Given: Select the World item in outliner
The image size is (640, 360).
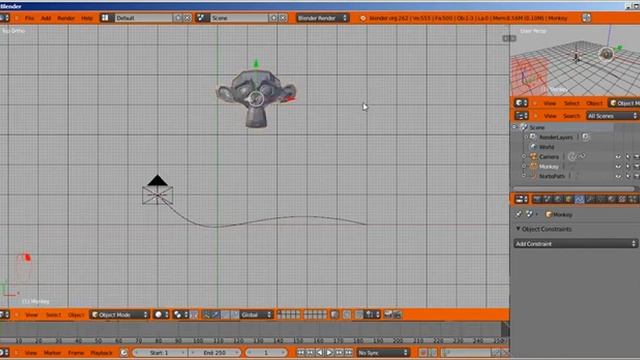Looking at the screenshot, I should coord(547,147).
